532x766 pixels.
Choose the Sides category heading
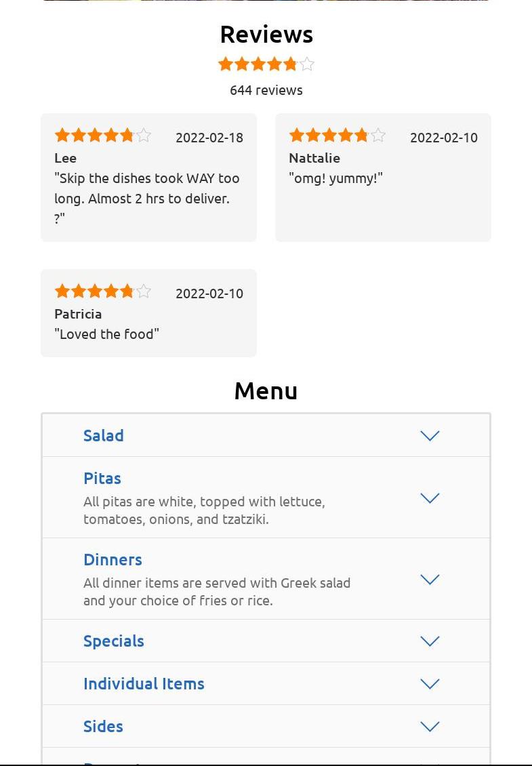point(103,727)
